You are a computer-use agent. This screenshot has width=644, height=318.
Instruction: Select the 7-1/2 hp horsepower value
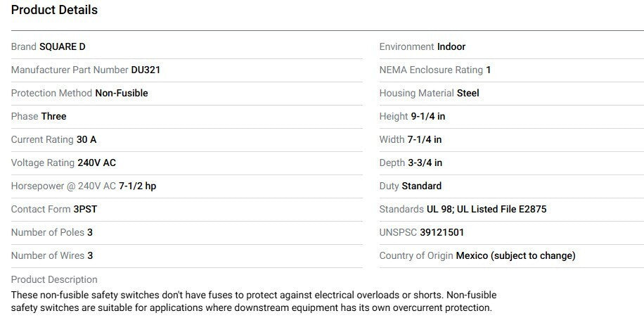pyautogui.click(x=137, y=186)
